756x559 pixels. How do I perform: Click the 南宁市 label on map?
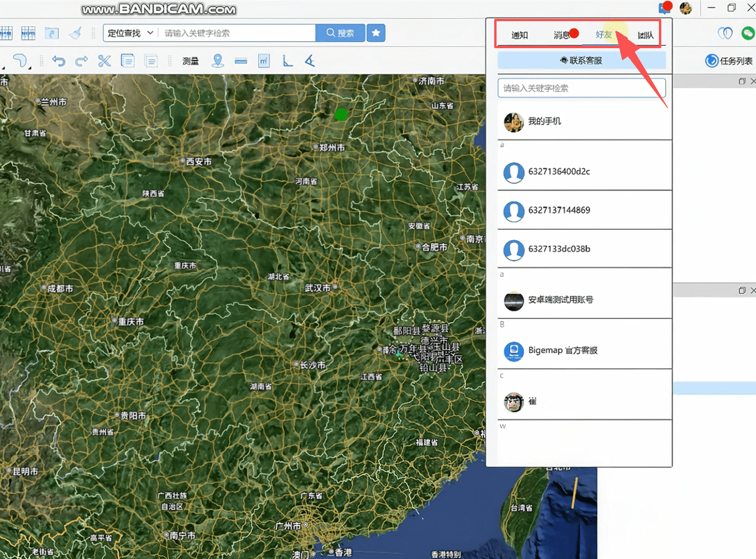pos(182,535)
